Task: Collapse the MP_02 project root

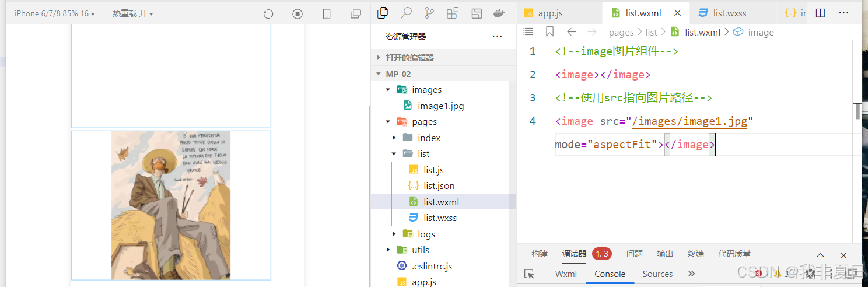Action: click(443, 74)
